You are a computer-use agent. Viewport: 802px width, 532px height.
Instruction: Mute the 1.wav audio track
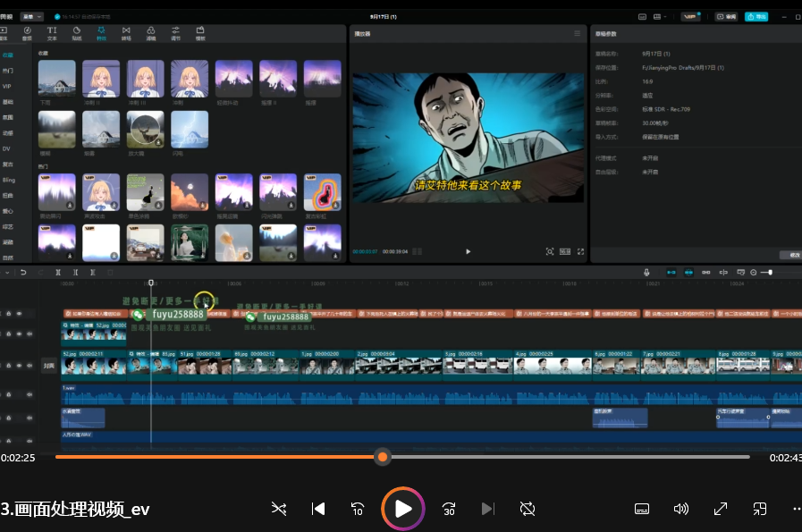(30, 394)
